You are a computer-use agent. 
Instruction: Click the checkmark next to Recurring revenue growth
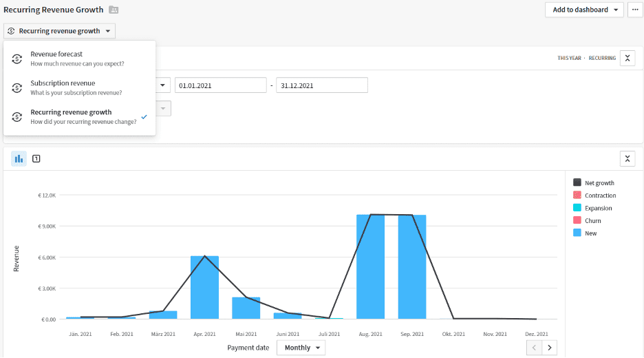[x=144, y=117]
